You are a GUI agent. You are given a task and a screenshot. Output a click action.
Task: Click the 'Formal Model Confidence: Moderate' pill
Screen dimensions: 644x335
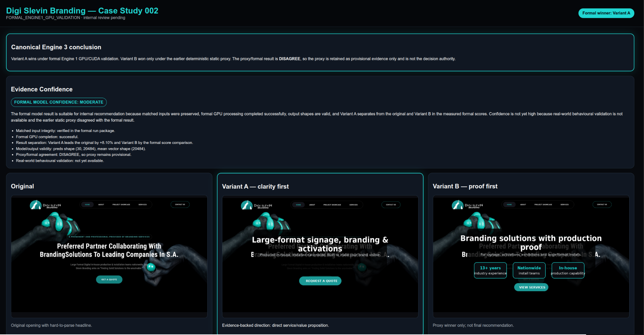(59, 102)
